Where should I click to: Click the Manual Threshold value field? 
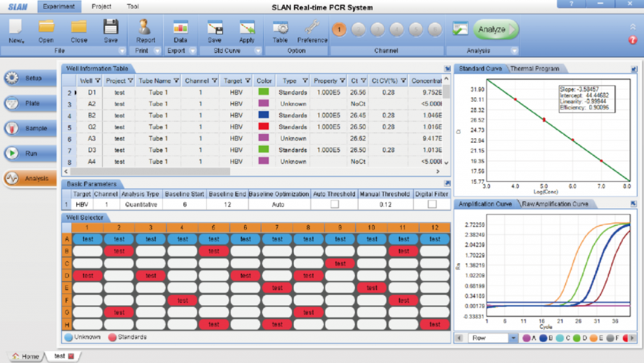tap(385, 204)
